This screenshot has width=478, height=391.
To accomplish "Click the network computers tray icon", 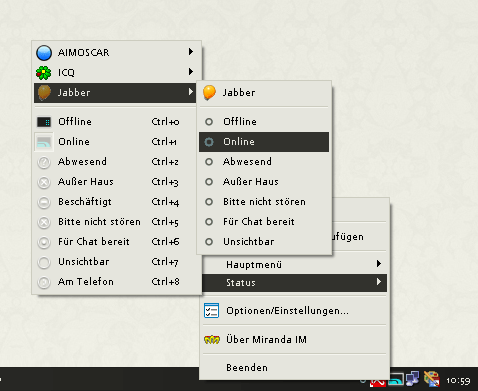I will (413, 379).
